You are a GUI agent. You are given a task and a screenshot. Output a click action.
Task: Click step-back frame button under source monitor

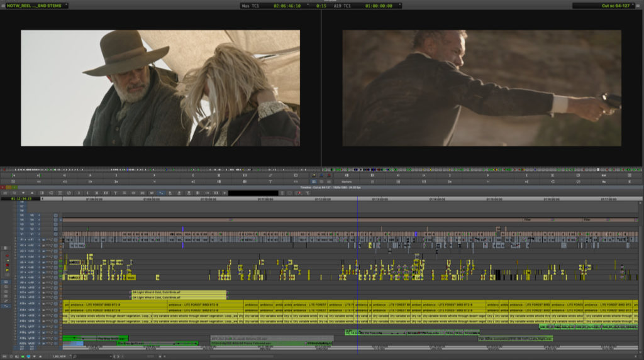[65, 175]
